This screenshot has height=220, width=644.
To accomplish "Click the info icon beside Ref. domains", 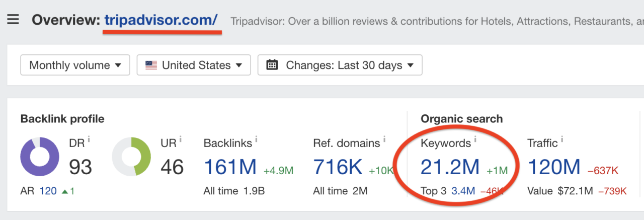I will pos(383,138).
